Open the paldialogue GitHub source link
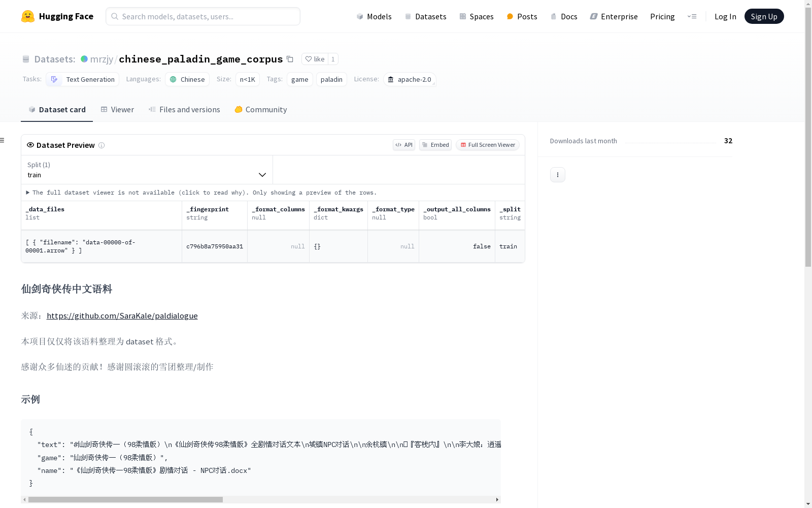812x508 pixels. pos(122,315)
